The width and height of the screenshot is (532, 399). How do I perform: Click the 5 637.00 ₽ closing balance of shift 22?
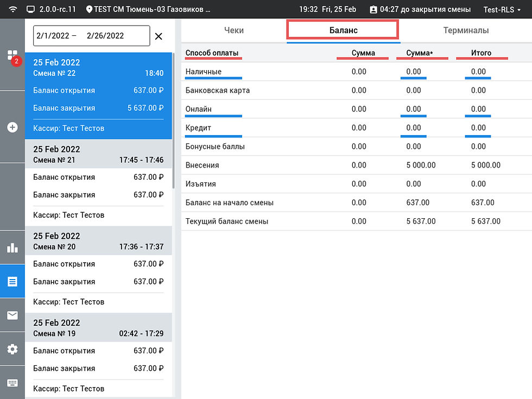(145, 108)
